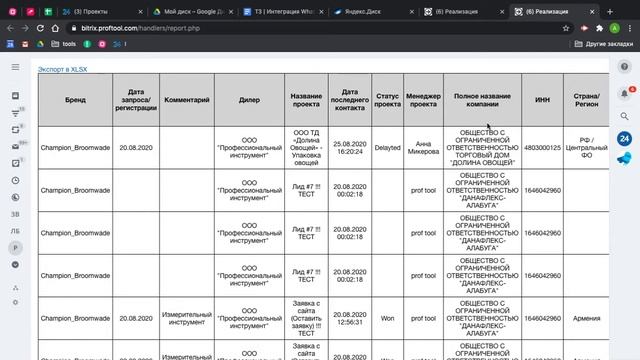Open the Другие закладки folder
This screenshot has width=640, height=360.
pyautogui.click(x=604, y=44)
